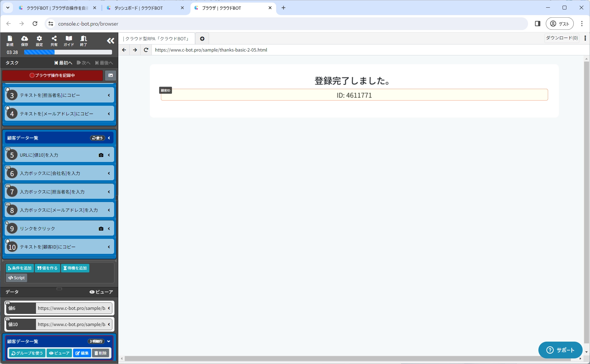Toggle ブラウザ操作を記録中 recording button
The height and width of the screenshot is (364, 590).
click(52, 75)
